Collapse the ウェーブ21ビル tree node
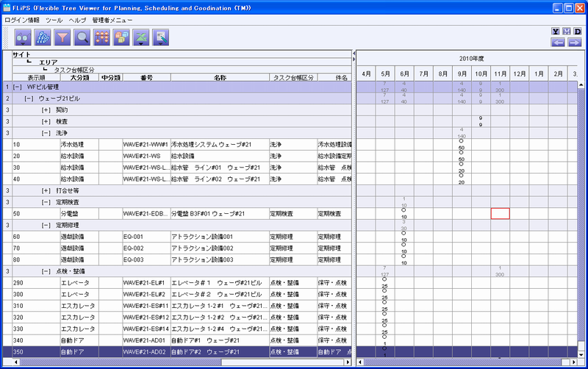The width and height of the screenshot is (588, 369). coord(29,98)
